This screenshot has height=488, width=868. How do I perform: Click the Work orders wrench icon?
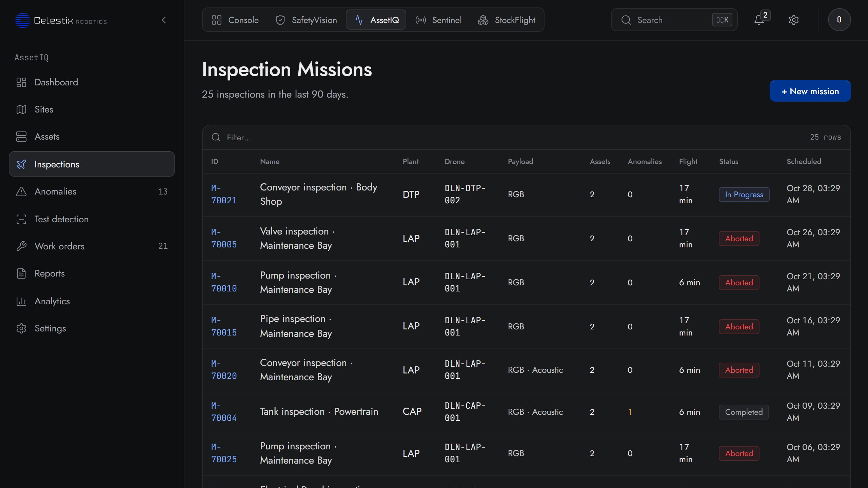pos(21,246)
